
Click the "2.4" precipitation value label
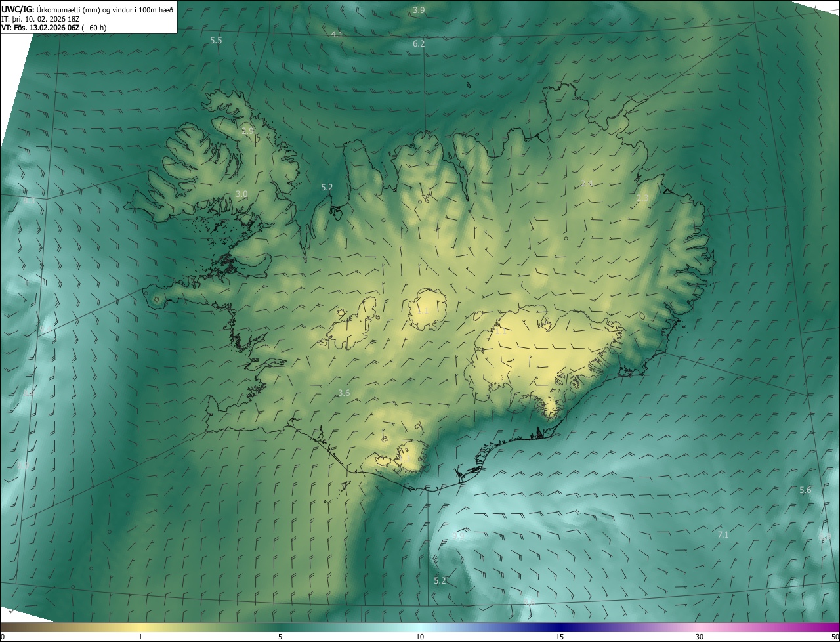[x=587, y=183]
